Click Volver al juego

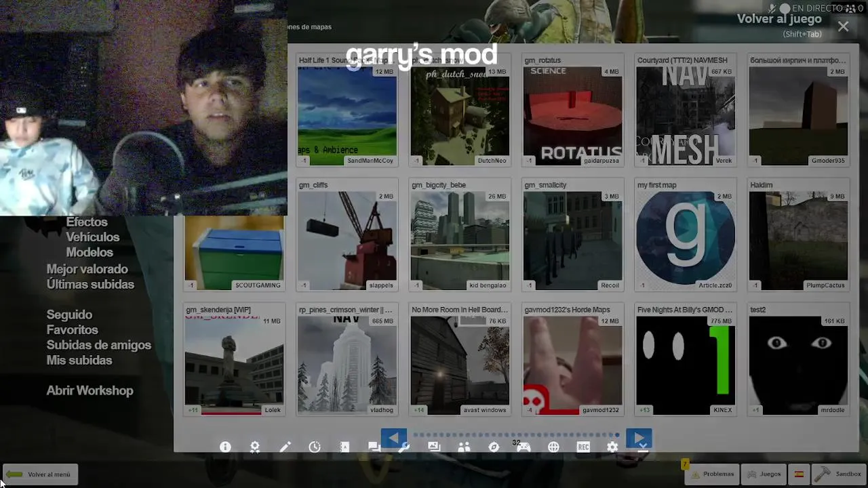pyautogui.click(x=779, y=19)
